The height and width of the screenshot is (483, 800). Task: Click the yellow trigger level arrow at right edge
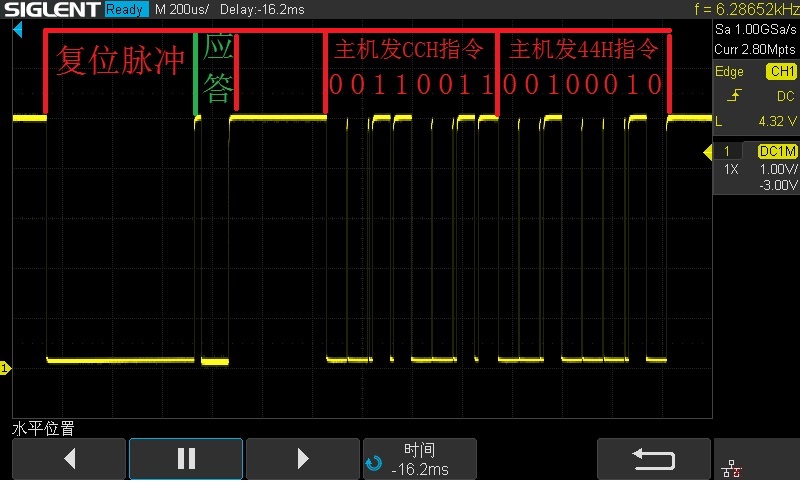coord(708,152)
